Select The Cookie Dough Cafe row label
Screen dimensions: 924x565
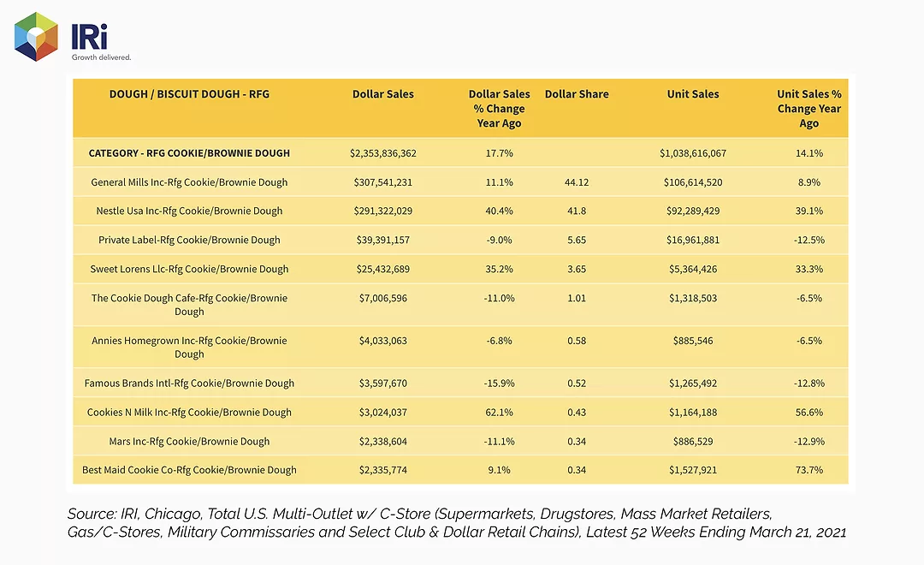click(x=189, y=304)
